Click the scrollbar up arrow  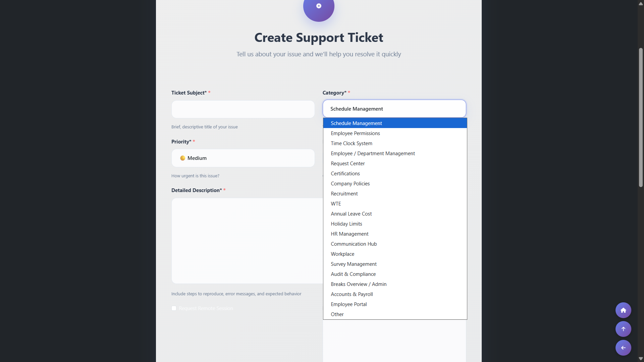[x=640, y=3]
